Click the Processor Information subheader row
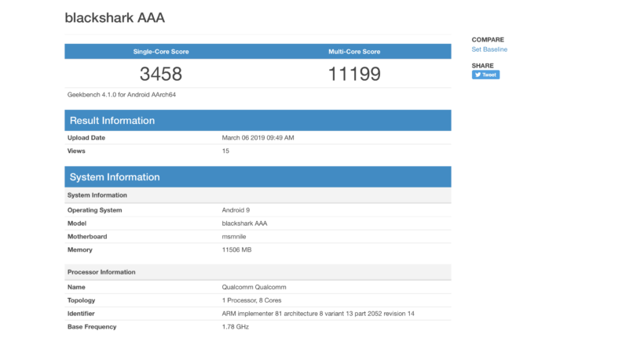This screenshot has height=338, width=644. click(x=101, y=272)
